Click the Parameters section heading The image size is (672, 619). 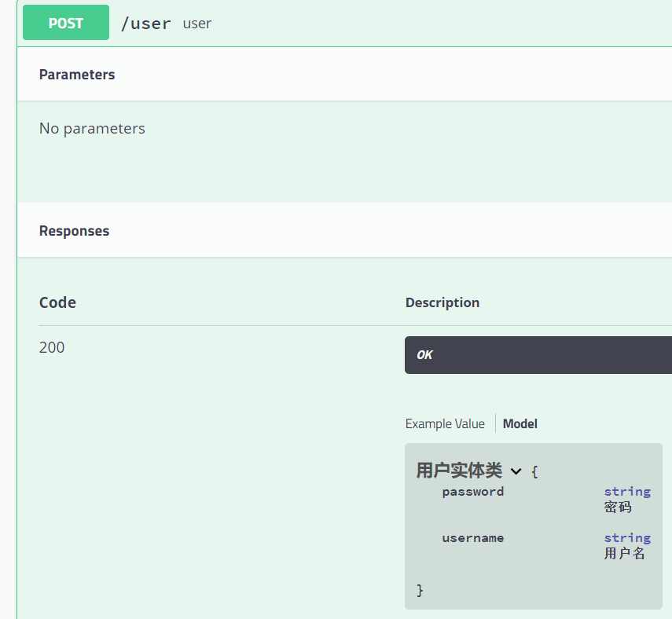[x=77, y=75]
